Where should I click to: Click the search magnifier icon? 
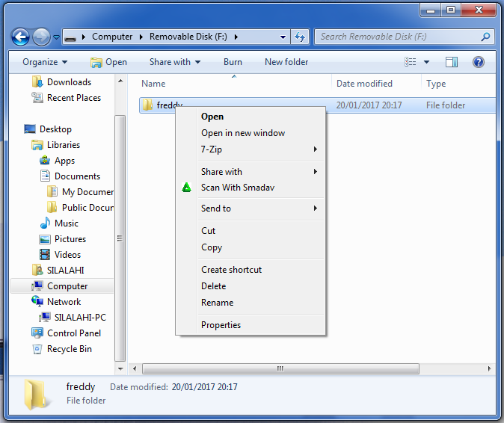click(485, 37)
